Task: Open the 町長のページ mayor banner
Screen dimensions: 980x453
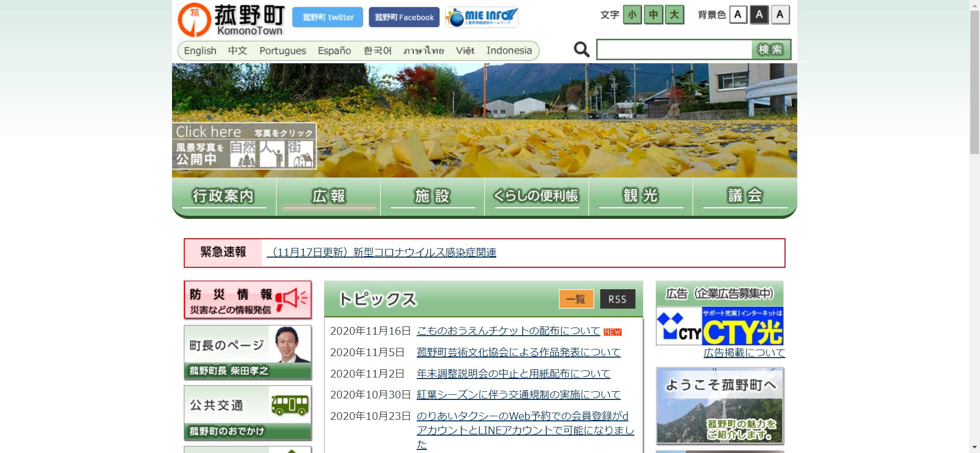Action: (248, 353)
